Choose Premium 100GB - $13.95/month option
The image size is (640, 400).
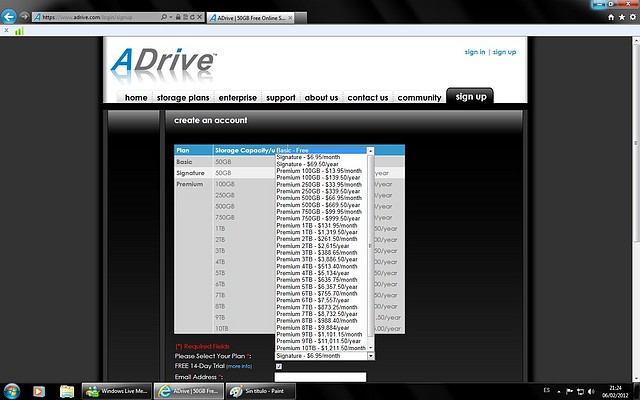pos(321,171)
